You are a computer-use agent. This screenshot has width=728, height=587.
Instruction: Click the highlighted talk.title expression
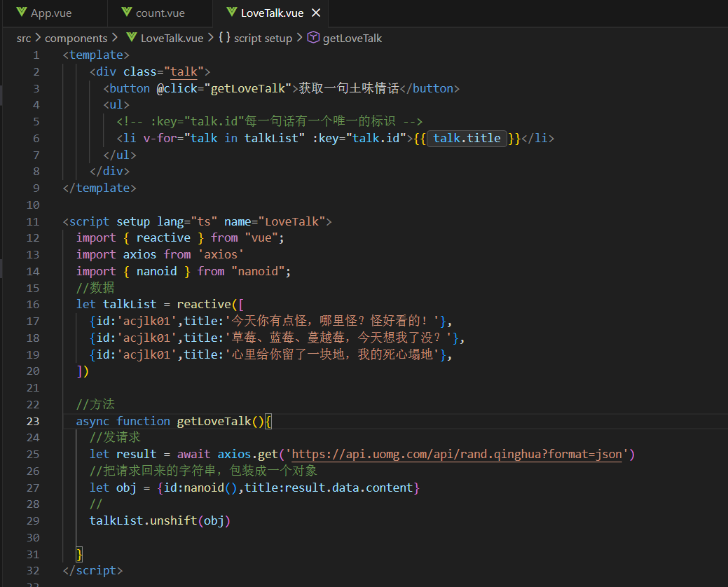point(467,138)
